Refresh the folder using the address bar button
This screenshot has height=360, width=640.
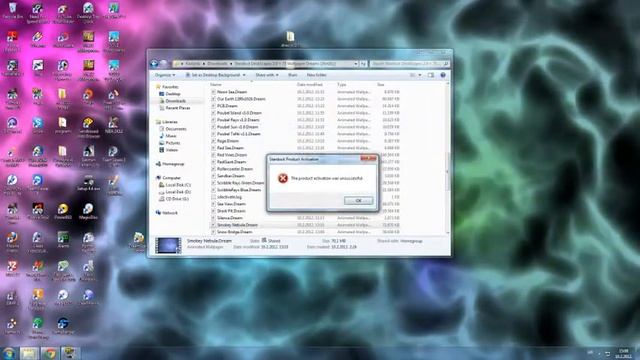[x=363, y=64]
